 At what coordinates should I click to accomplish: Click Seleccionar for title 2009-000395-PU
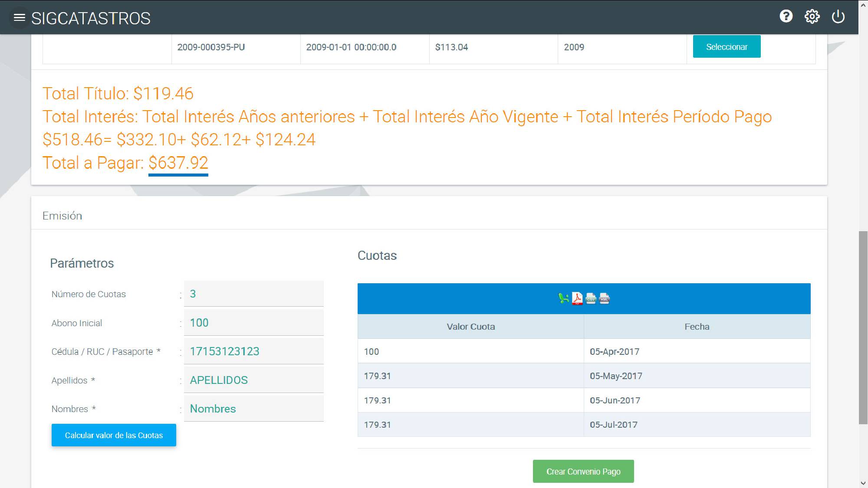click(727, 46)
